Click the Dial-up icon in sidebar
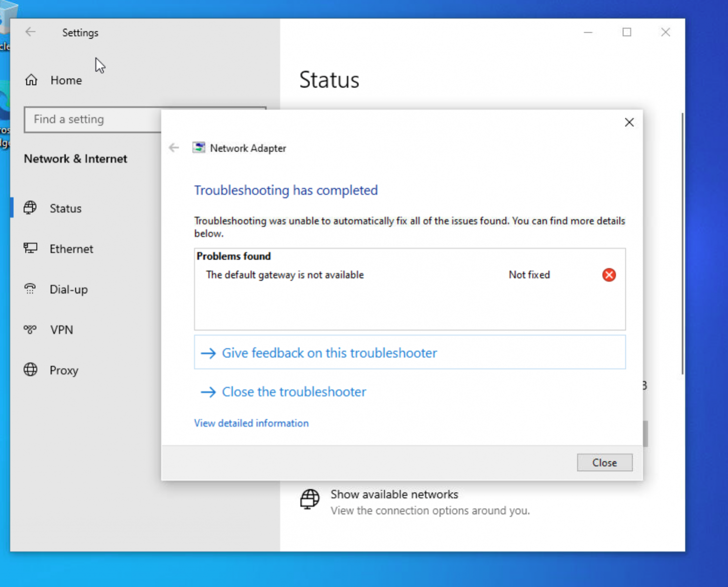 click(x=30, y=289)
